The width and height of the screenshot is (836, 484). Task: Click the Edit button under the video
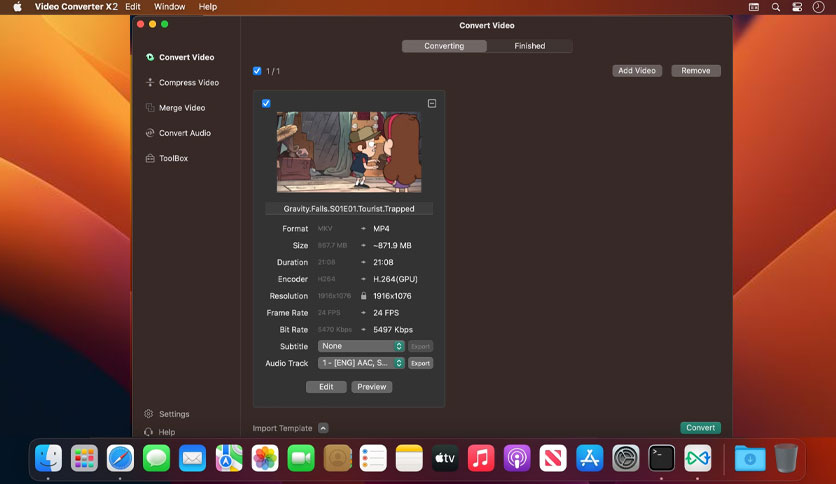coord(326,387)
